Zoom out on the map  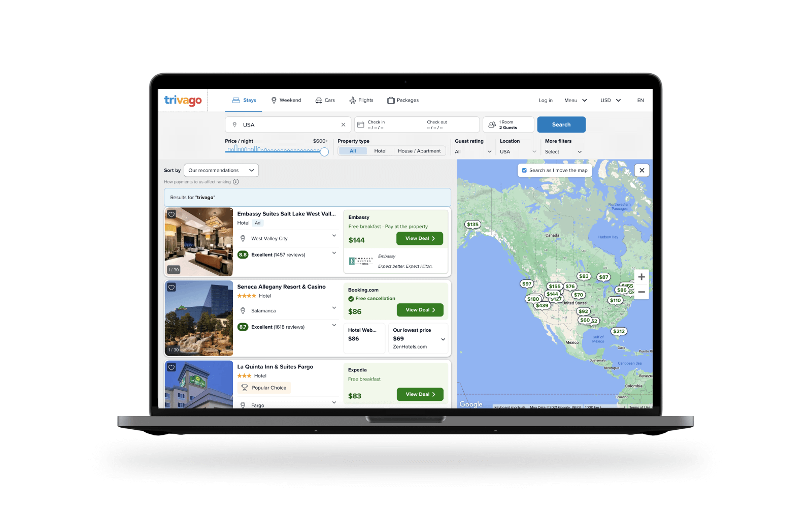click(x=641, y=292)
